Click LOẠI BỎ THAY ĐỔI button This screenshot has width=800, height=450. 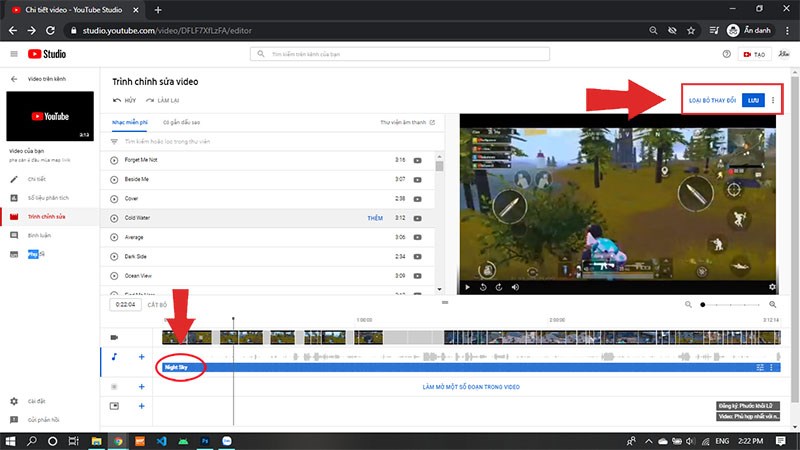click(712, 101)
